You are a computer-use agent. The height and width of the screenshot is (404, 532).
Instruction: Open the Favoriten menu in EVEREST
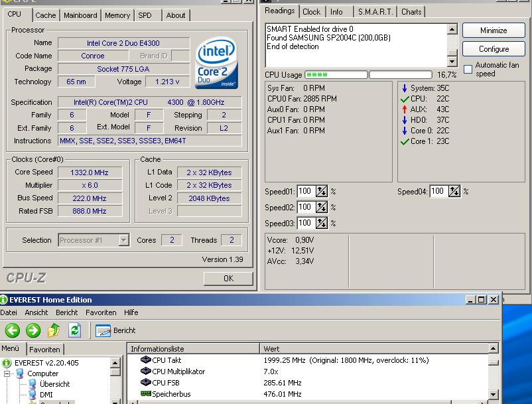click(101, 312)
